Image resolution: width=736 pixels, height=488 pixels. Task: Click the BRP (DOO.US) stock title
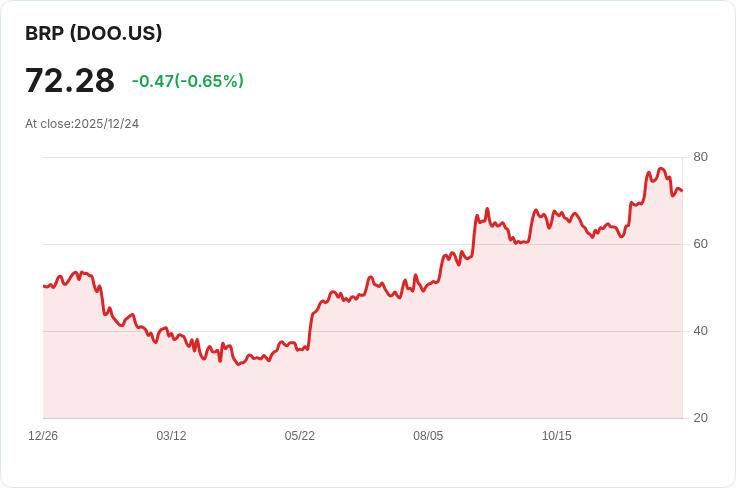93,33
